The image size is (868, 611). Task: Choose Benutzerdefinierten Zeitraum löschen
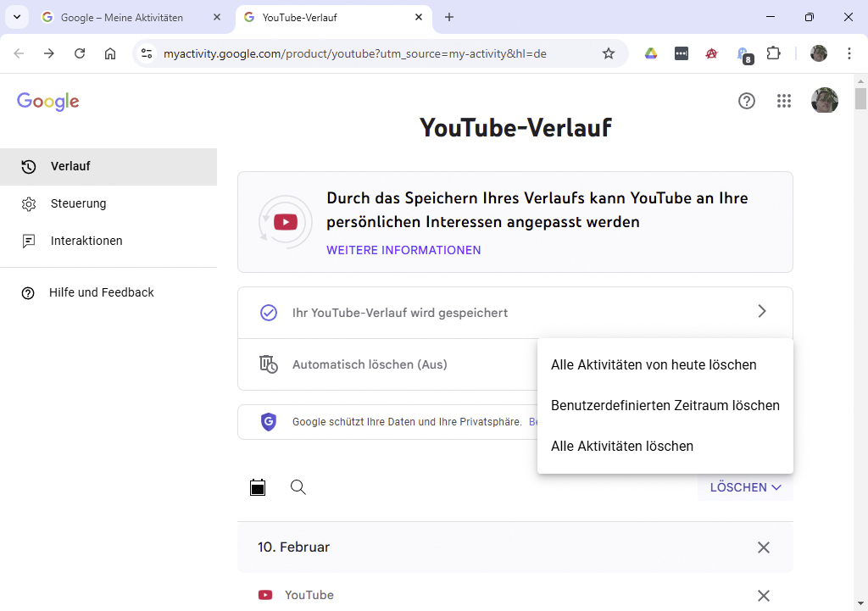(x=665, y=405)
